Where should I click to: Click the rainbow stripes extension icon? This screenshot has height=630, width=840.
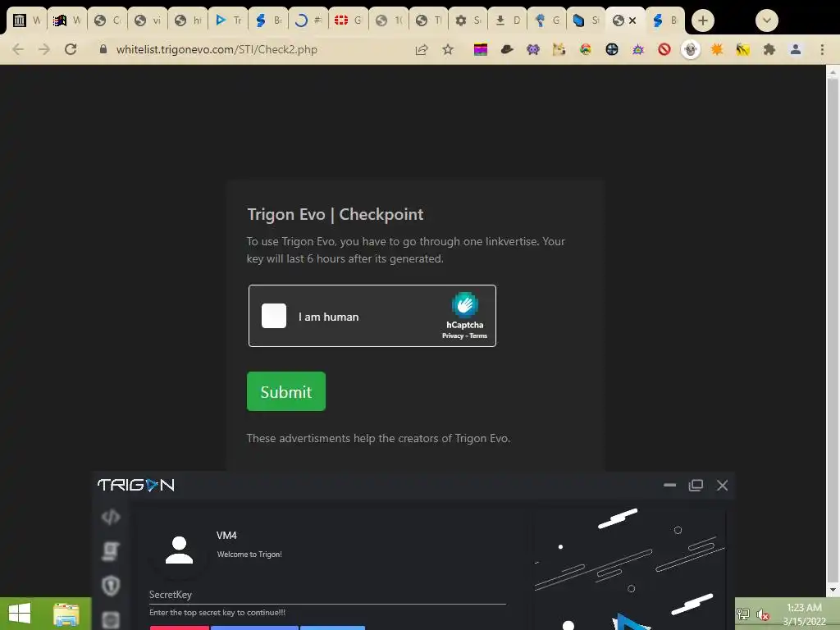tap(481, 50)
